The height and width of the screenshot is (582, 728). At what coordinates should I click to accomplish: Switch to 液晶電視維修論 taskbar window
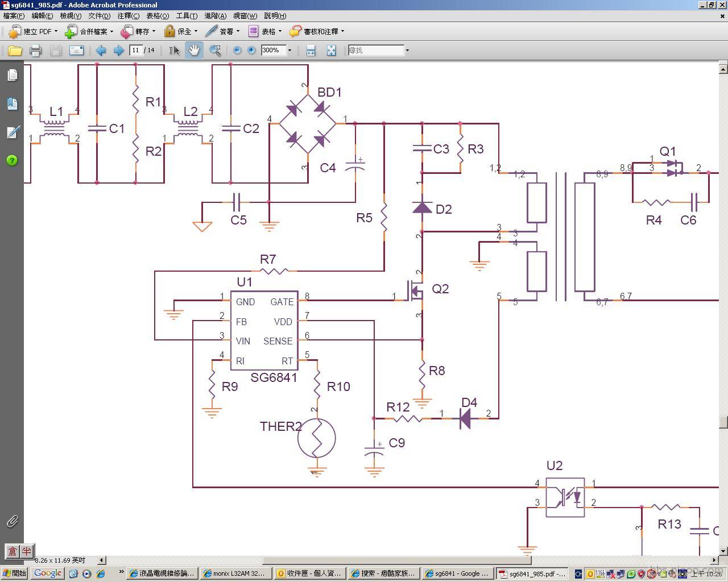point(162,573)
